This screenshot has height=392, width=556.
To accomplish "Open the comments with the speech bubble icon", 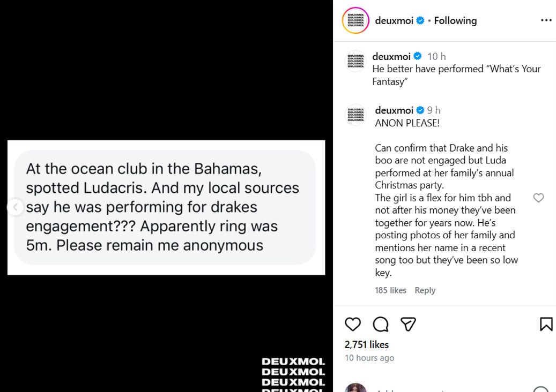I will [381, 324].
